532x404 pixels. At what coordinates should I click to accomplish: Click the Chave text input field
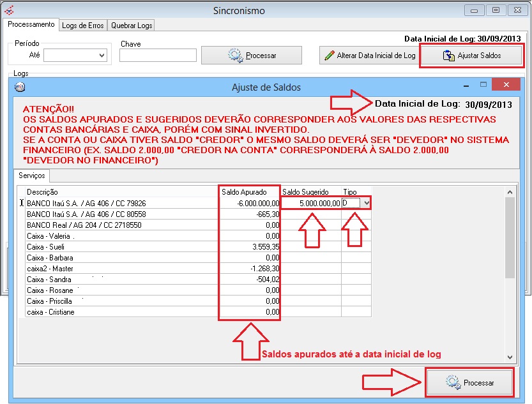[x=158, y=56]
